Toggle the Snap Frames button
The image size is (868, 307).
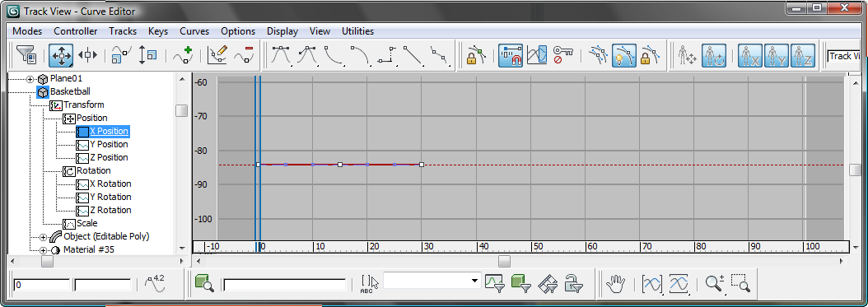(x=511, y=55)
